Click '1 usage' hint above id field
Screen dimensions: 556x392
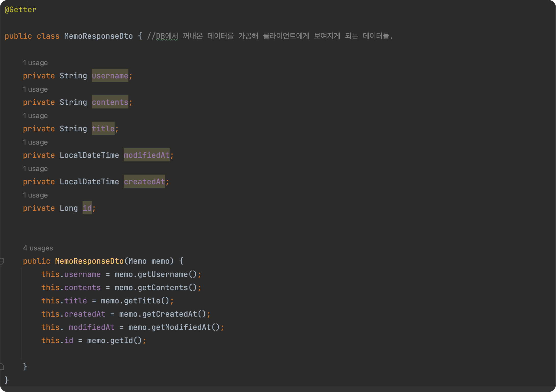point(35,195)
